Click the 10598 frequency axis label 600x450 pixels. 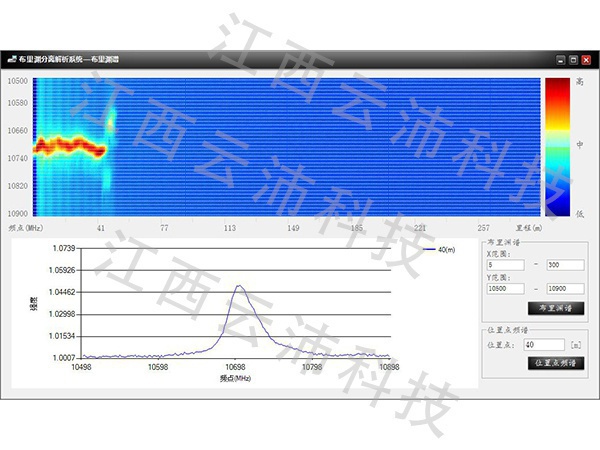[x=158, y=367]
